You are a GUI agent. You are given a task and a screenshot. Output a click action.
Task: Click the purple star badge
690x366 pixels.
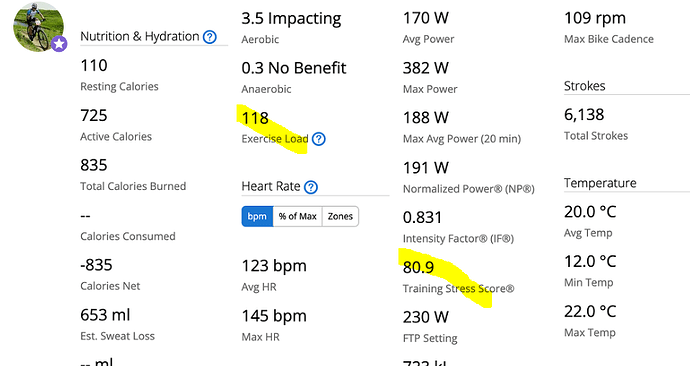(x=59, y=44)
